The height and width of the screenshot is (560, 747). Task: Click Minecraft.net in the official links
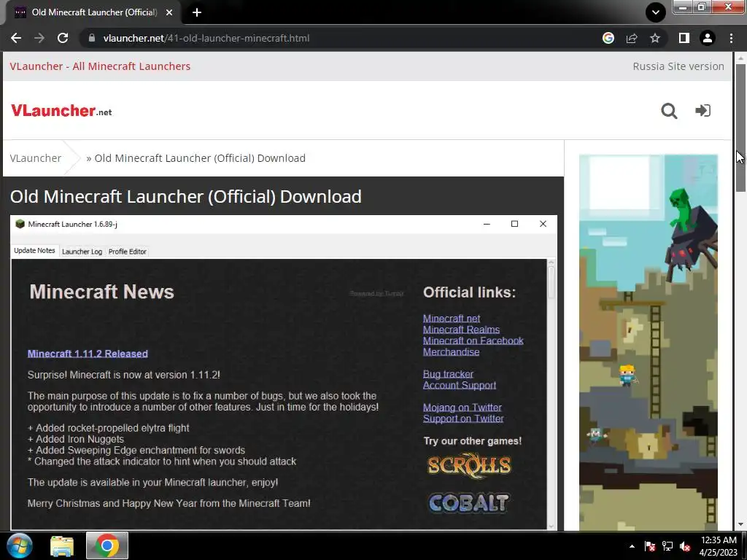coord(451,318)
